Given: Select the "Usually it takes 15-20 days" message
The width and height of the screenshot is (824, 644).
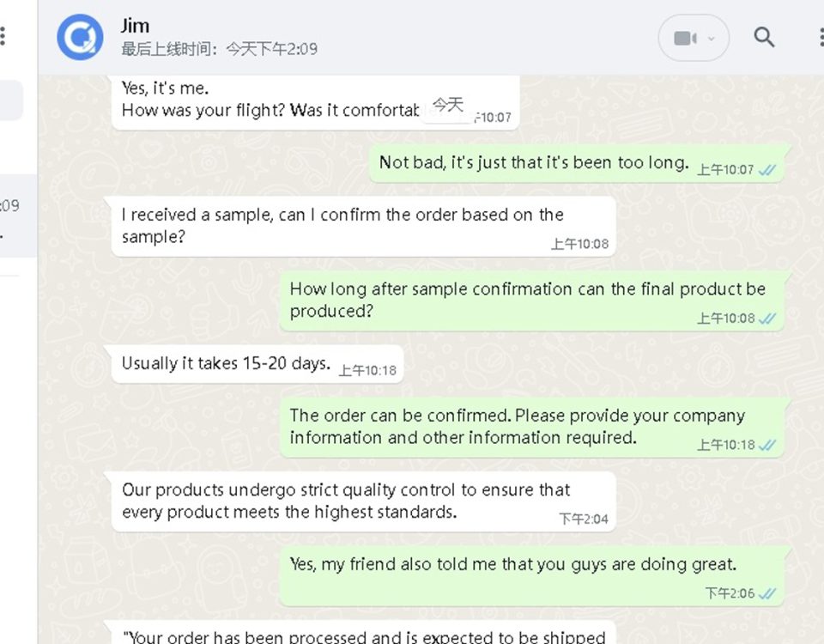Looking at the screenshot, I should tap(257, 364).
